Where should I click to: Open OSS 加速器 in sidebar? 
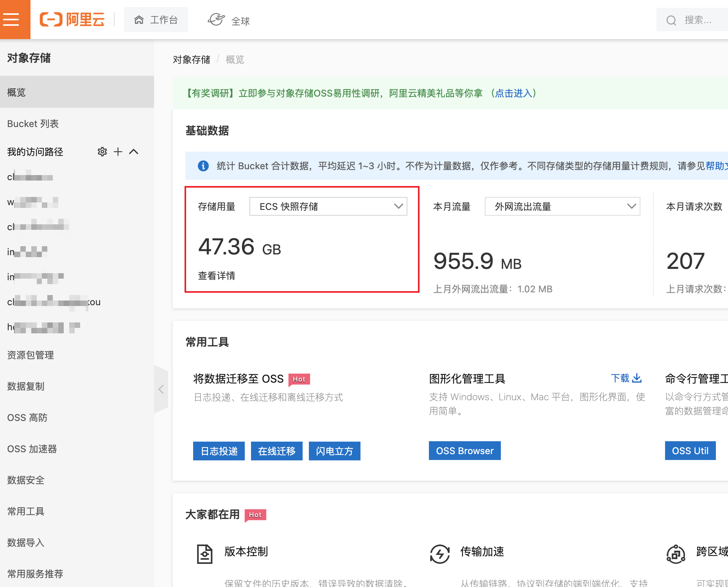pos(32,449)
